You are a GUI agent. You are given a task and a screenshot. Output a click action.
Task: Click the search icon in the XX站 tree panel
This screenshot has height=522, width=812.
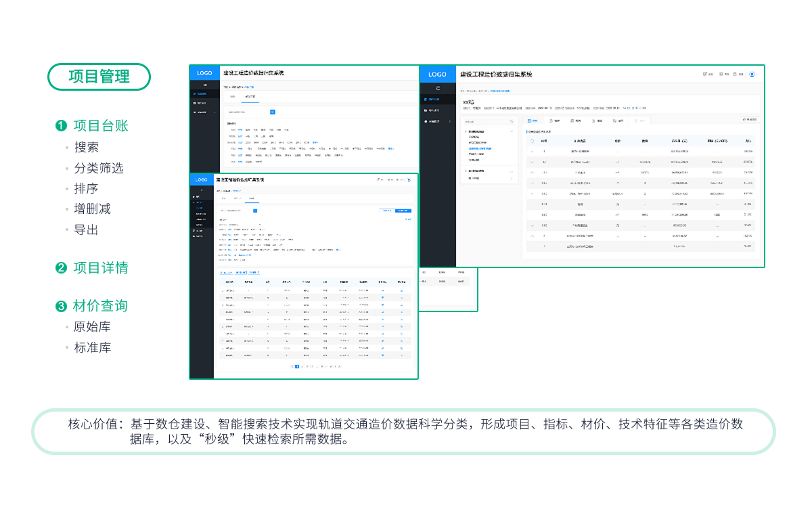pyautogui.click(x=512, y=121)
